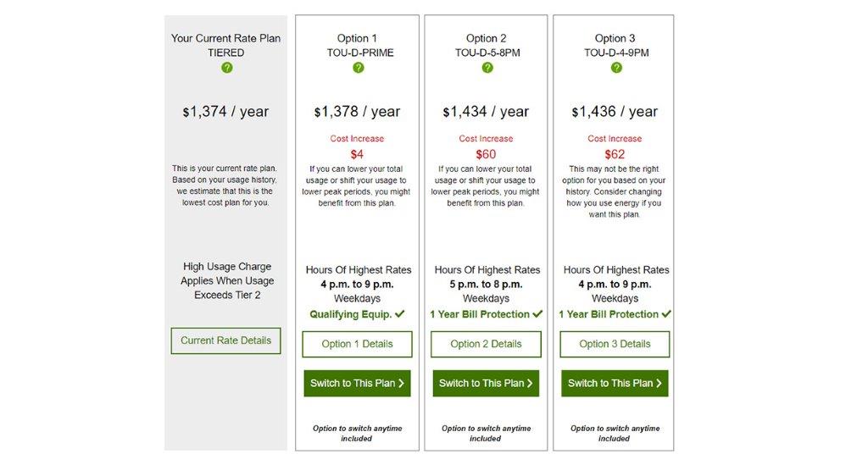Click the Option 1 TOU-D-PRIME heading
The height and width of the screenshot is (465, 868).
(357, 45)
